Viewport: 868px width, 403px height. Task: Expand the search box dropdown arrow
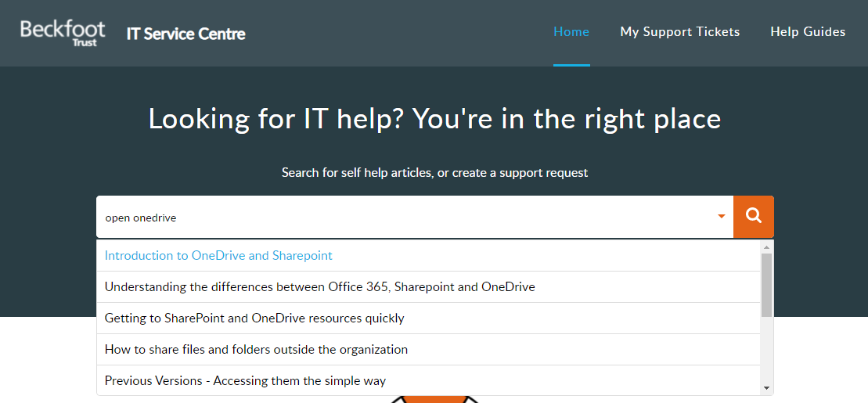point(722,217)
